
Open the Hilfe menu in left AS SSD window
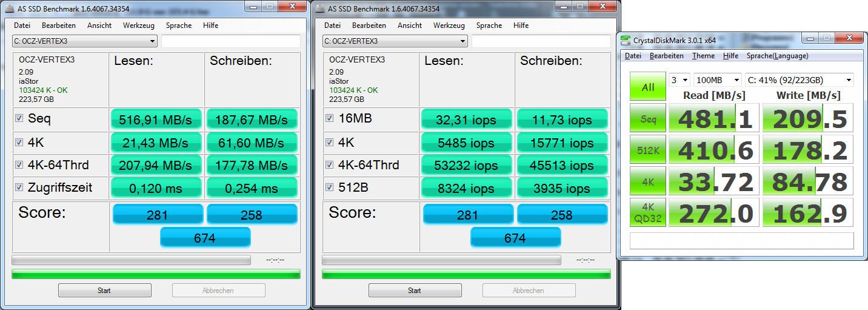[x=210, y=25]
